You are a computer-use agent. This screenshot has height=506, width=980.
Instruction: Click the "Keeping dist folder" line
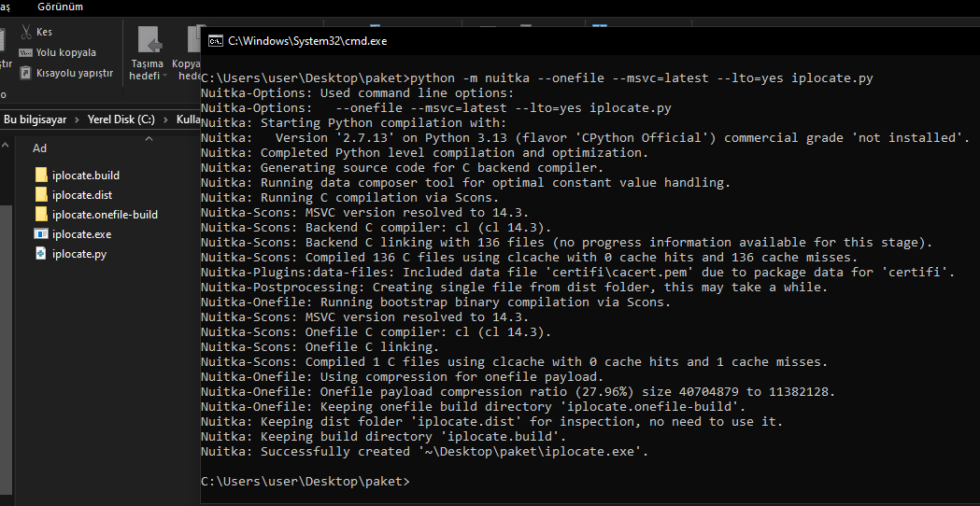click(x=492, y=422)
